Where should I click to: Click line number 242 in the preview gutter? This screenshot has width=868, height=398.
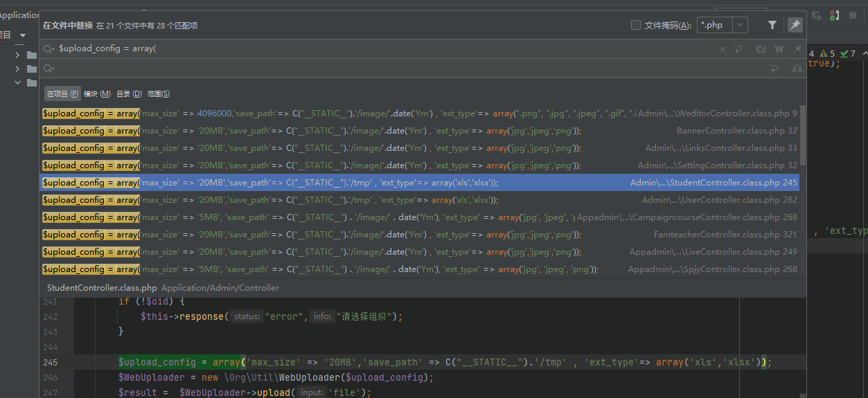click(x=50, y=316)
